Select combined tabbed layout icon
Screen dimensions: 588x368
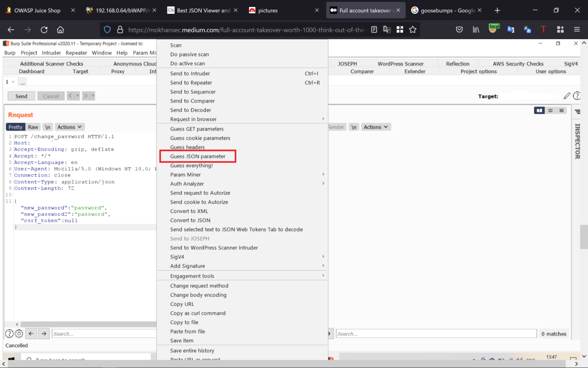click(x=562, y=110)
